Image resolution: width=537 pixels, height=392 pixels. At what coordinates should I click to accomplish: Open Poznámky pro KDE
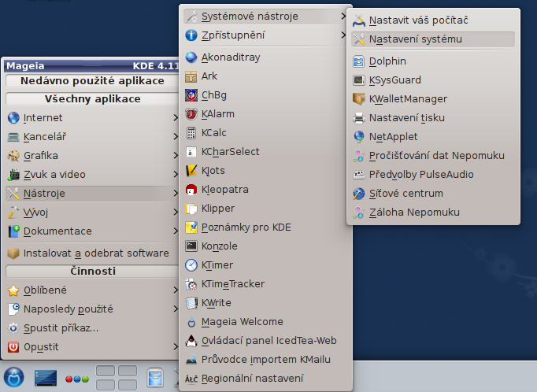[x=265, y=227]
